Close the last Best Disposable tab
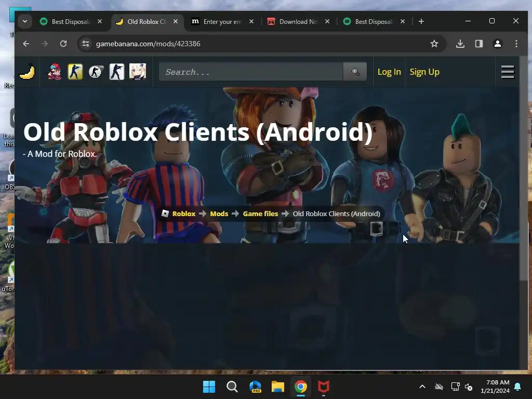Viewport: 532px width, 399px height. [403, 21]
